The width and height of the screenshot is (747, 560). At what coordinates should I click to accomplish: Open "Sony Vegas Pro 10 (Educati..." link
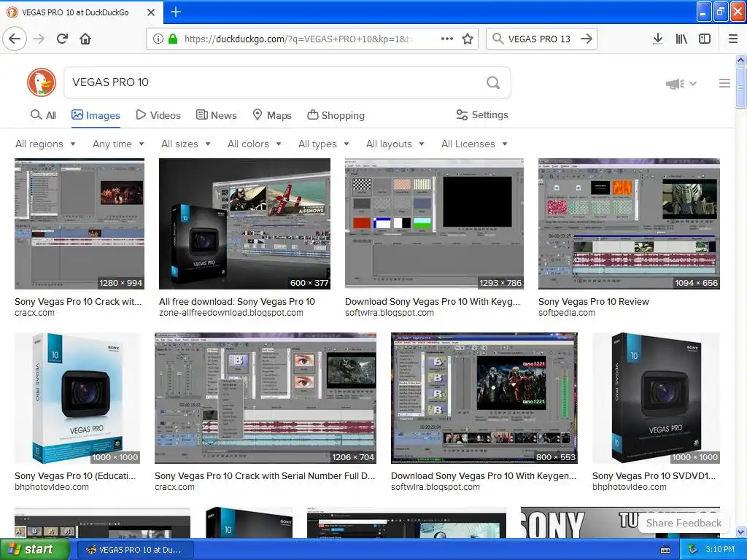[75, 475]
